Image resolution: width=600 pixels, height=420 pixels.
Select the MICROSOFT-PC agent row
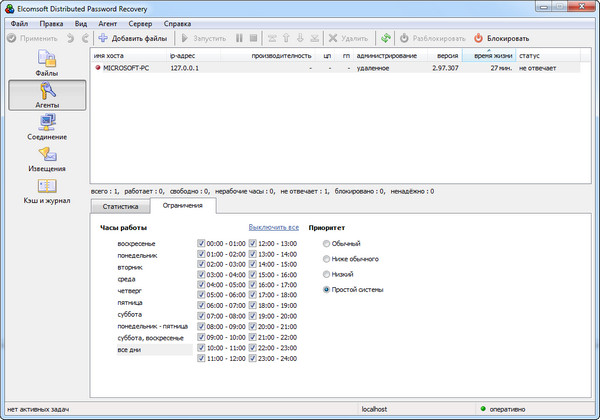pyautogui.click(x=125, y=68)
